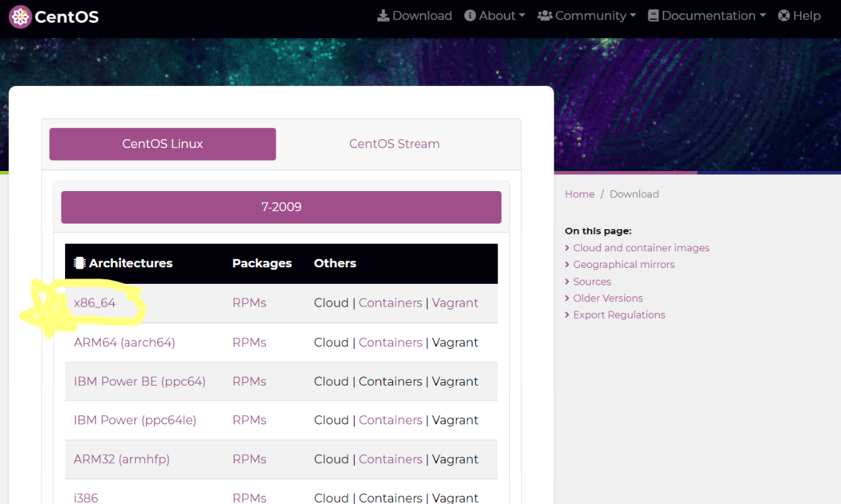Open the ARM64 (aarch64) link
Viewport: 841px width, 504px height.
(x=125, y=343)
